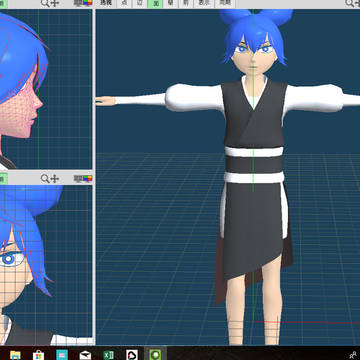Open the Mail app from the taskbar
Screen dimensions: 360x360
[x=85, y=355]
